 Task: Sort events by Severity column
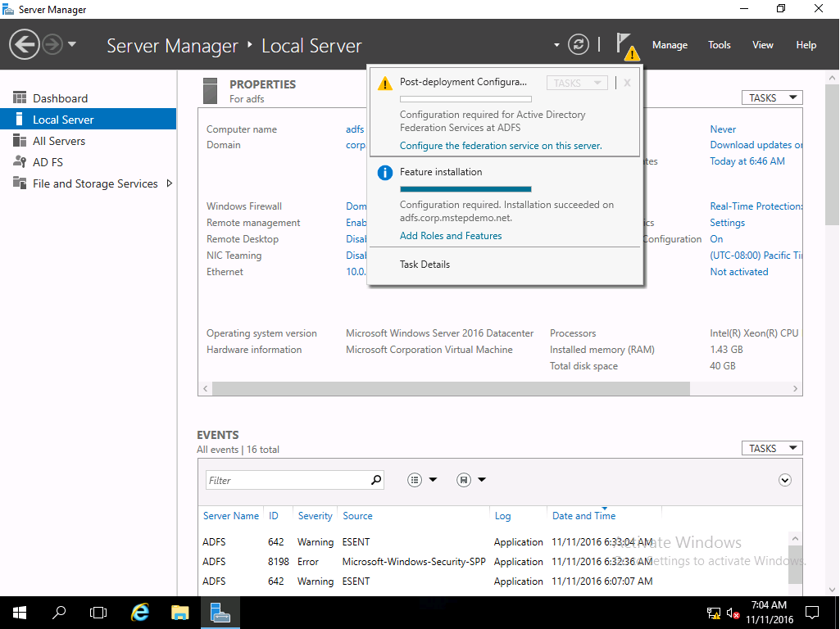coord(315,516)
